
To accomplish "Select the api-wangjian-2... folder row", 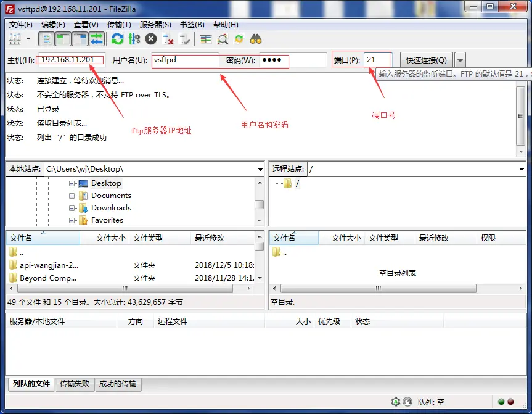I will 131,265.
